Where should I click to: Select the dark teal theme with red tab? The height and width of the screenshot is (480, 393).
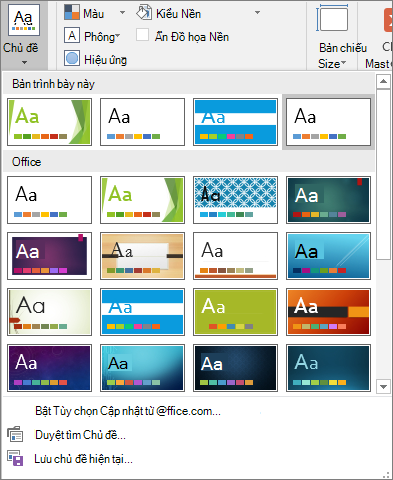[328, 200]
